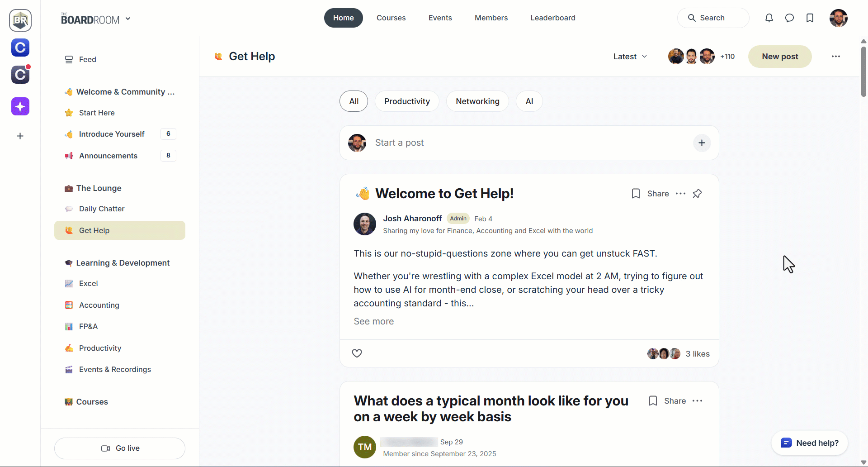Image resolution: width=868 pixels, height=467 pixels.
Task: Toggle the Productivity filter pill
Action: (406, 101)
